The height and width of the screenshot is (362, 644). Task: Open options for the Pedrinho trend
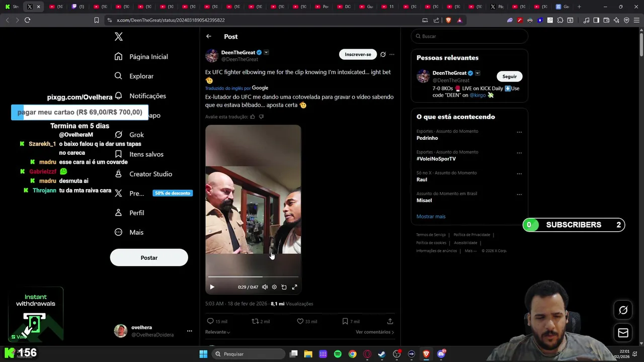click(519, 132)
